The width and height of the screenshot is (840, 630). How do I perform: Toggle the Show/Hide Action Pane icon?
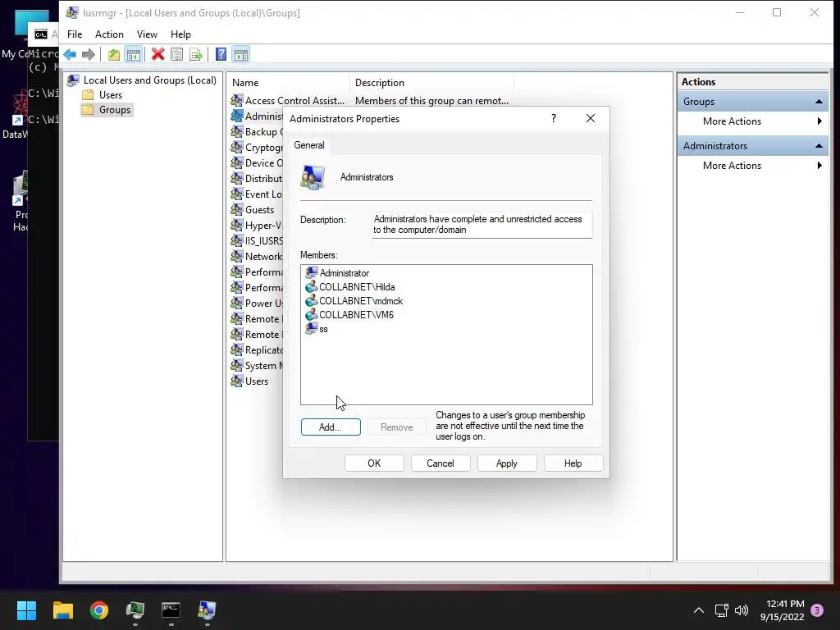point(241,54)
